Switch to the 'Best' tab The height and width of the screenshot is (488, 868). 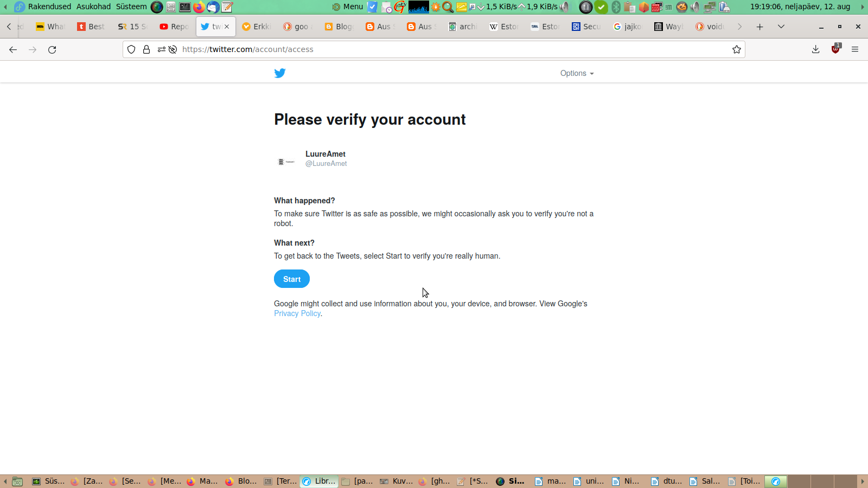point(91,27)
